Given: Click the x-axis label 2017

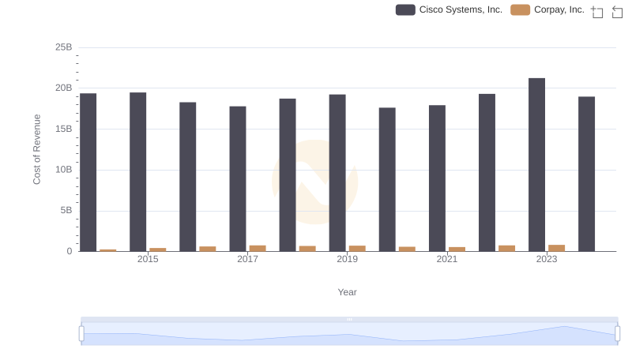Looking at the screenshot, I should pos(247,259).
